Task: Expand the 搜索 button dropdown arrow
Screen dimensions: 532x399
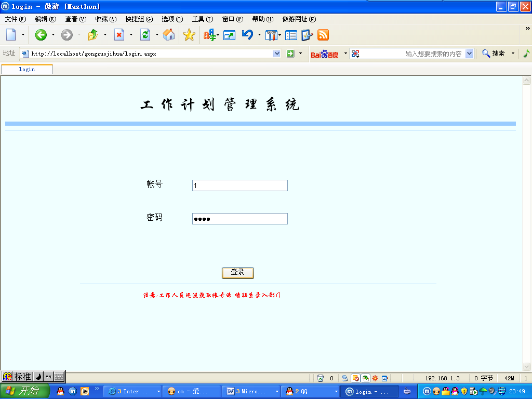Action: 513,54
